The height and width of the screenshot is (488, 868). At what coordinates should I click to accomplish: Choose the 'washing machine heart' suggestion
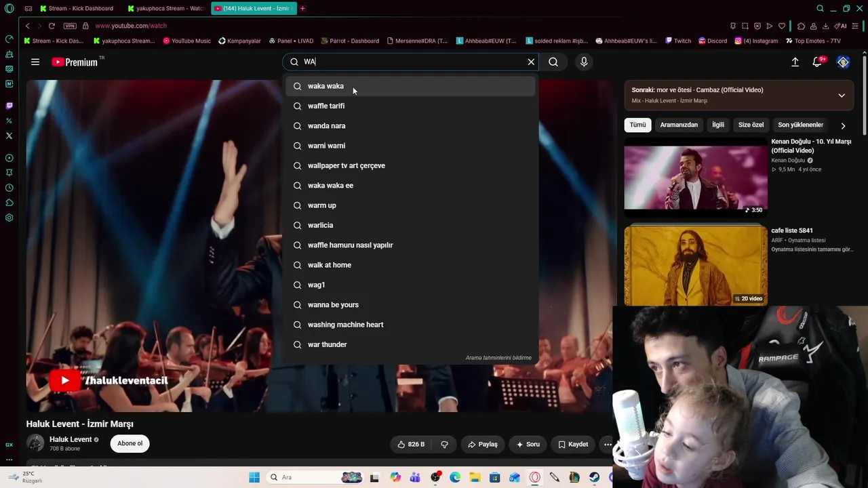410,325
